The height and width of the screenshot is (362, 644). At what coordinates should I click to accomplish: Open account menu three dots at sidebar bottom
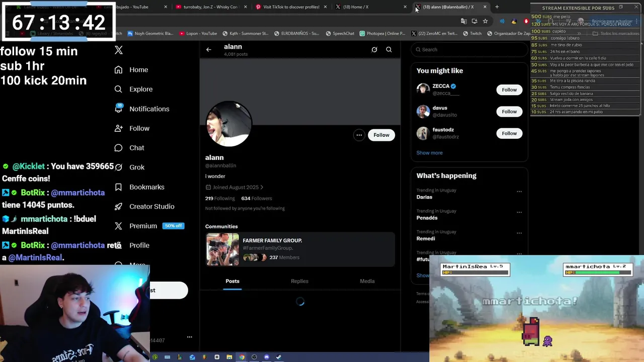(x=190, y=337)
